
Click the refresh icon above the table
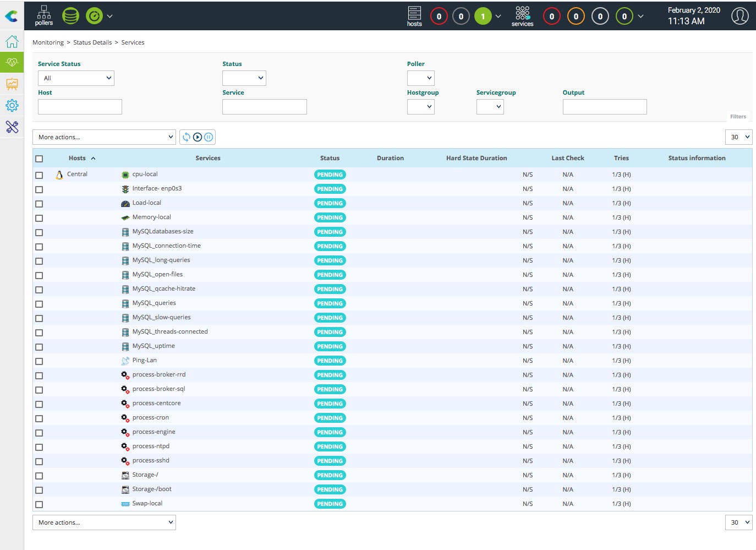coord(187,137)
